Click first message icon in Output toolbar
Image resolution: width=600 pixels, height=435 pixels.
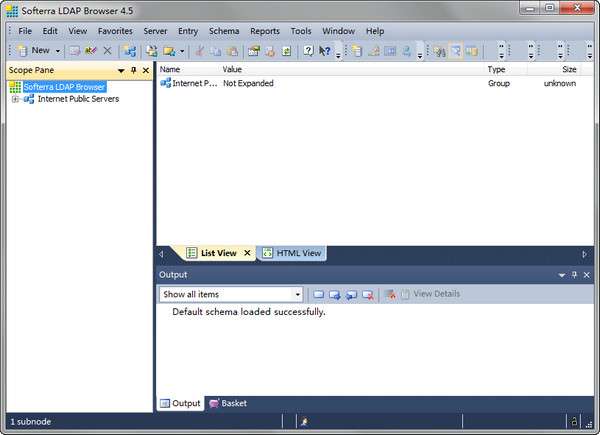point(318,294)
